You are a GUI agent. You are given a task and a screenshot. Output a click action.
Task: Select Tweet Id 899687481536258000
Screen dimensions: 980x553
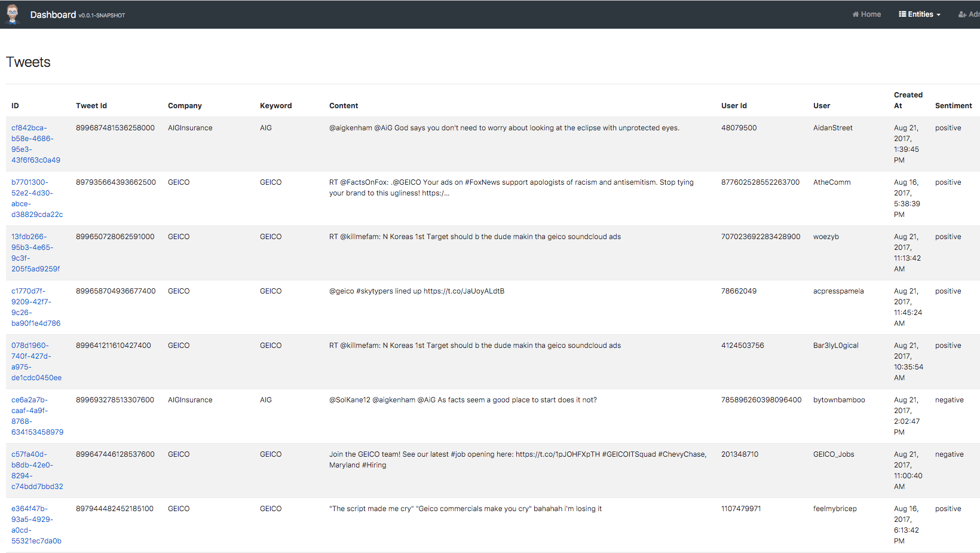click(115, 128)
